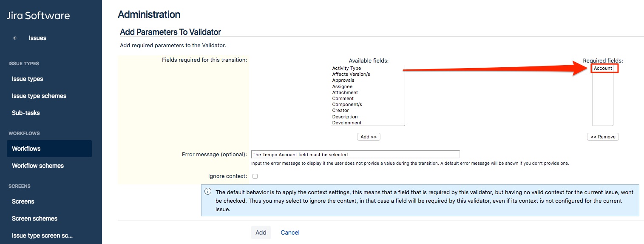Open the Screens settings page
Viewport: 644px width, 244px height.
coord(23,201)
